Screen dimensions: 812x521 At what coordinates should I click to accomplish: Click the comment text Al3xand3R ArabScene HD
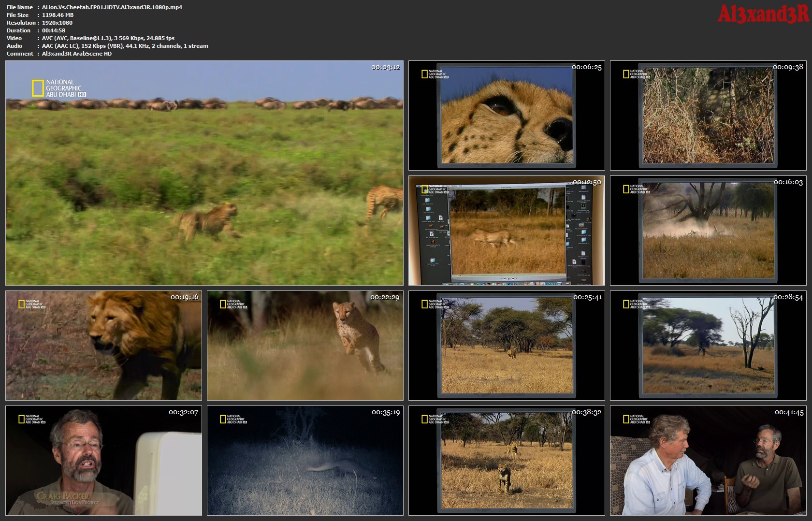point(77,54)
